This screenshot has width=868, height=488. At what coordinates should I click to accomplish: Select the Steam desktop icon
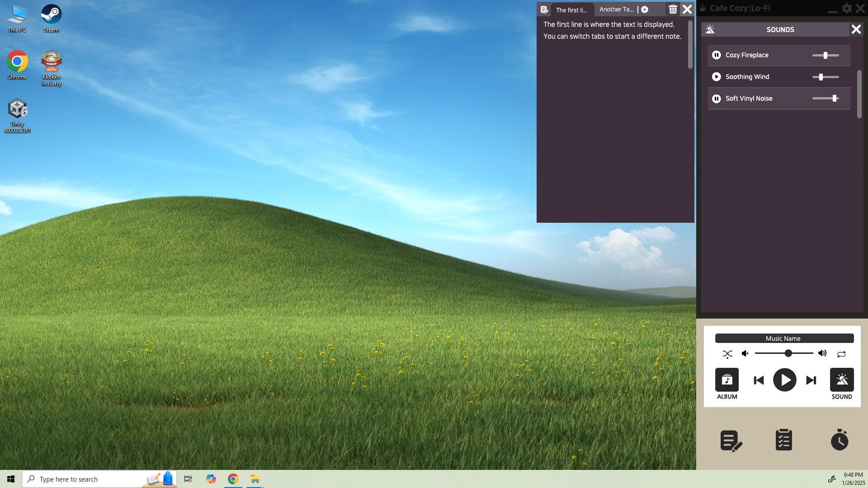(x=51, y=19)
